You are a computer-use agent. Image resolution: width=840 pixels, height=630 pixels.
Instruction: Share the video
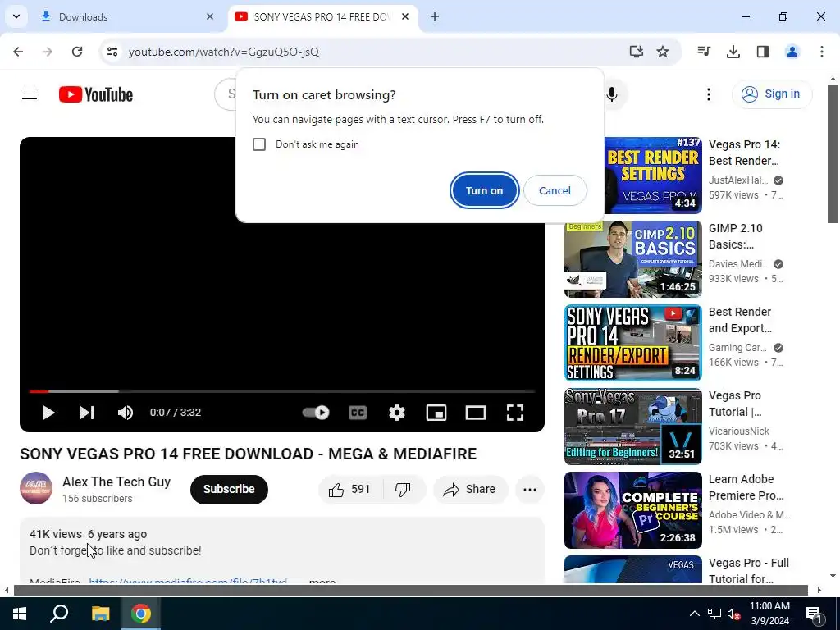(x=470, y=489)
